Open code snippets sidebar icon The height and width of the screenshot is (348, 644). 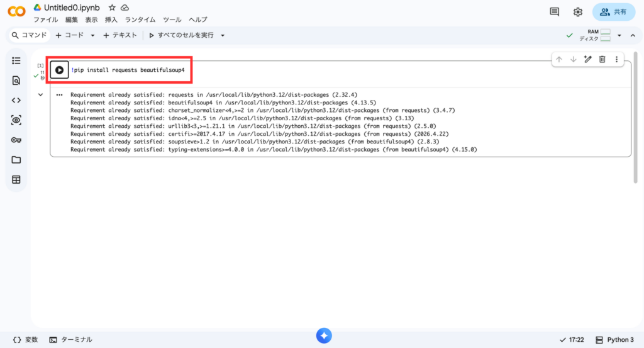click(x=16, y=100)
